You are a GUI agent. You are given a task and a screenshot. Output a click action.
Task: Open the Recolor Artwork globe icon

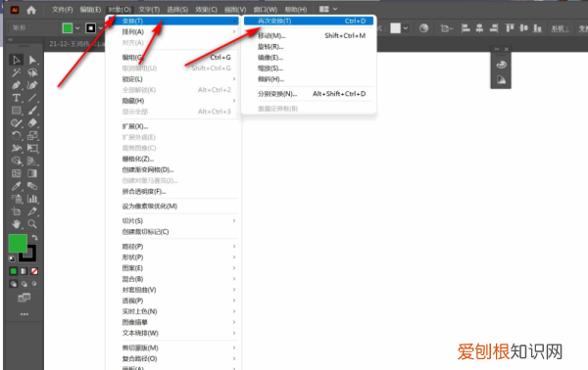pyautogui.click(x=423, y=28)
